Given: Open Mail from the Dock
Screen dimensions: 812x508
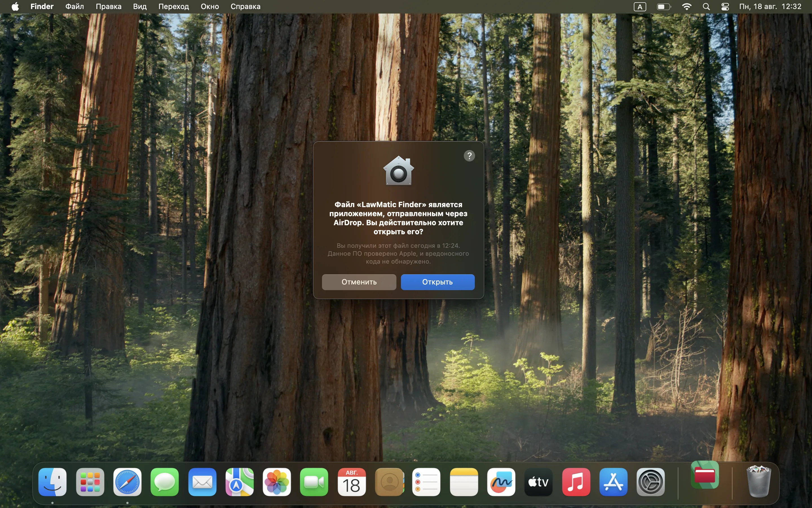Looking at the screenshot, I should (x=202, y=482).
